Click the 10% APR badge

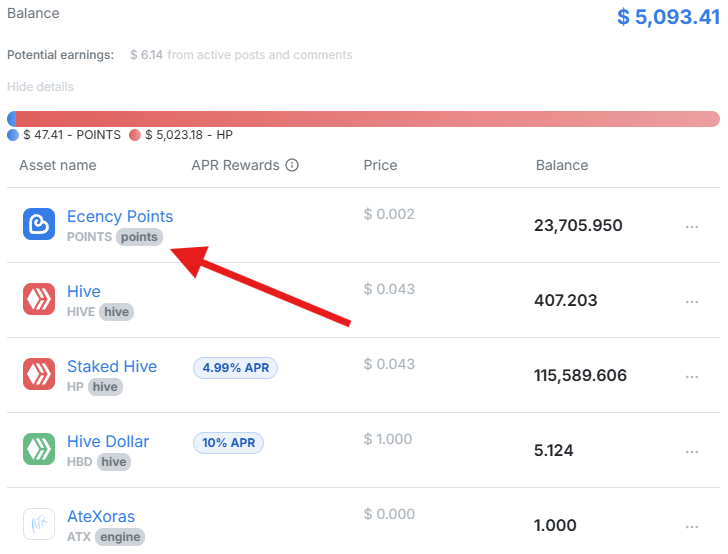[228, 443]
